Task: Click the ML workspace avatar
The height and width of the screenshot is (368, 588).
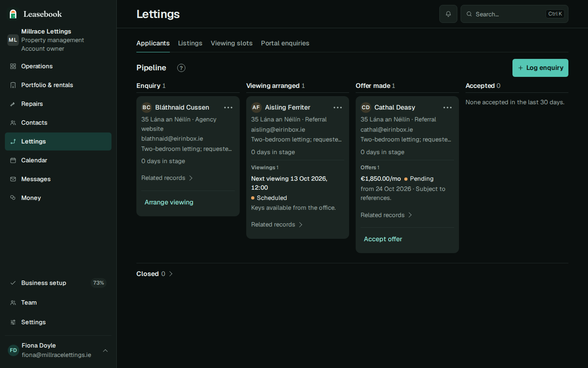Action: pos(13,40)
